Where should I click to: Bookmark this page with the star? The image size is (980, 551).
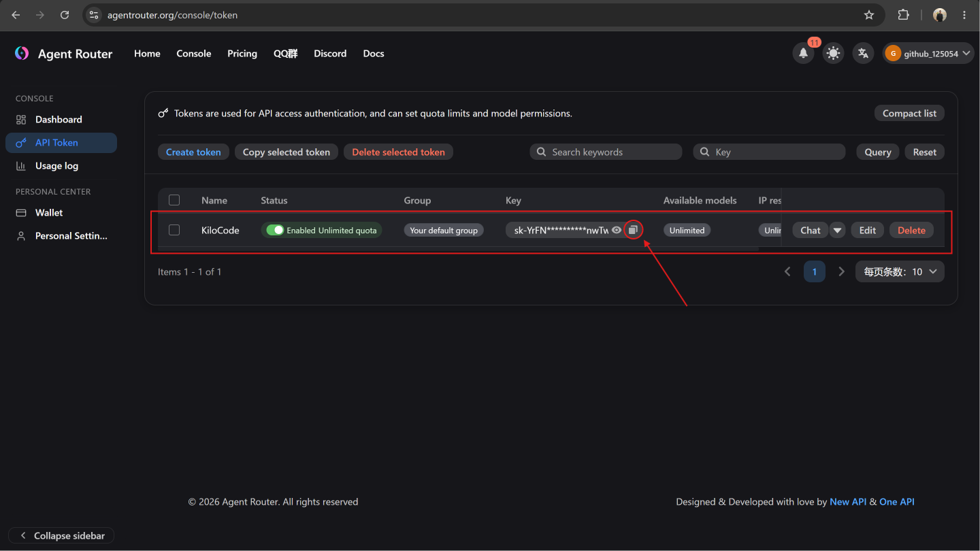tap(868, 15)
